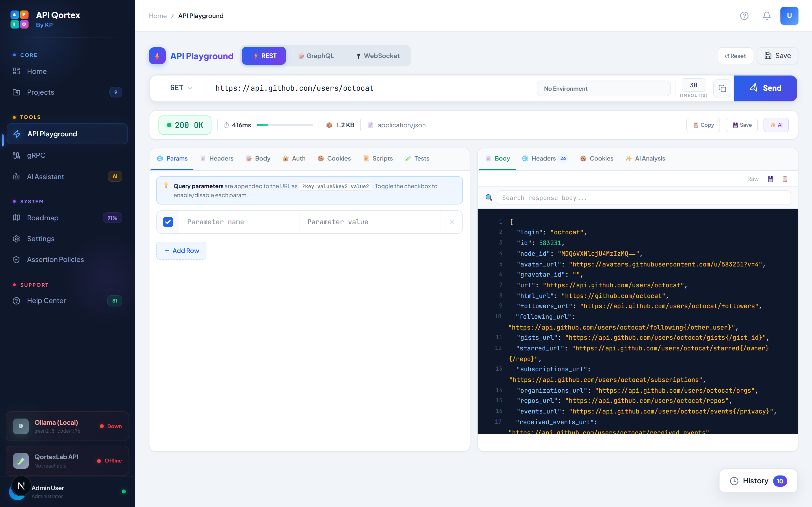Click the save response disk icon near Raw
812x507 pixels.
(770, 179)
